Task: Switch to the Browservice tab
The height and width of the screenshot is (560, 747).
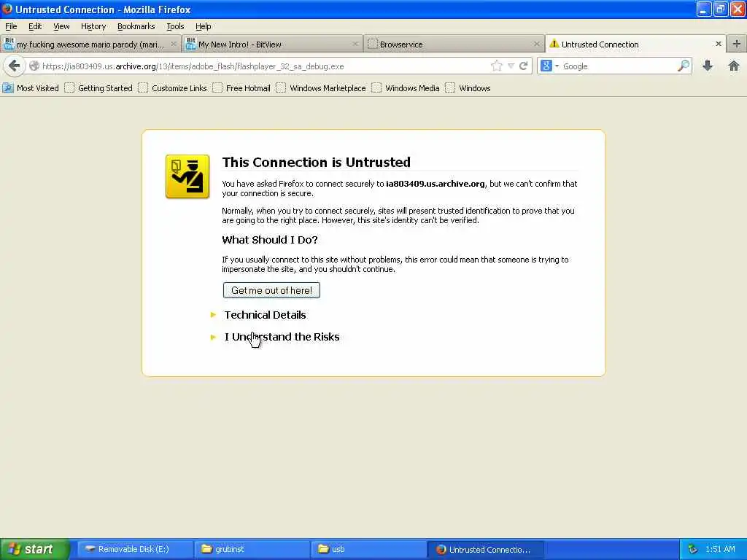Action: [454, 44]
